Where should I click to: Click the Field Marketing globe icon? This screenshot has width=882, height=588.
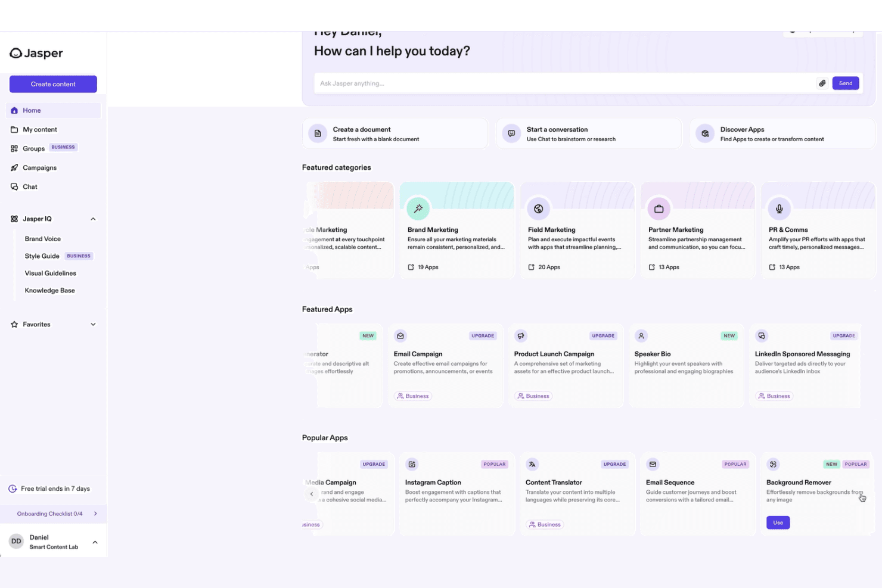pyautogui.click(x=539, y=209)
